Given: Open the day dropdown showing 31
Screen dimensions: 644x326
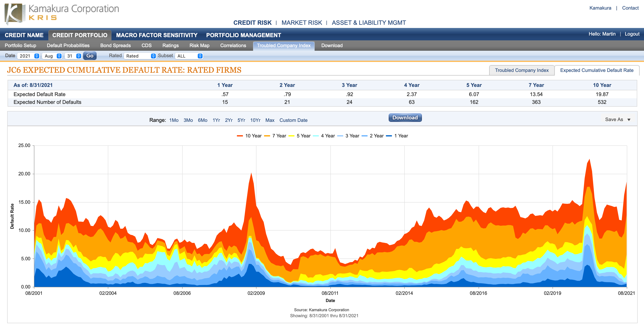Looking at the screenshot, I should [73, 56].
